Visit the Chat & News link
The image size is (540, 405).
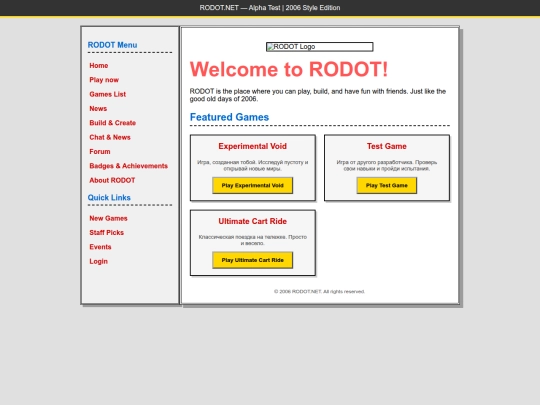tap(110, 137)
